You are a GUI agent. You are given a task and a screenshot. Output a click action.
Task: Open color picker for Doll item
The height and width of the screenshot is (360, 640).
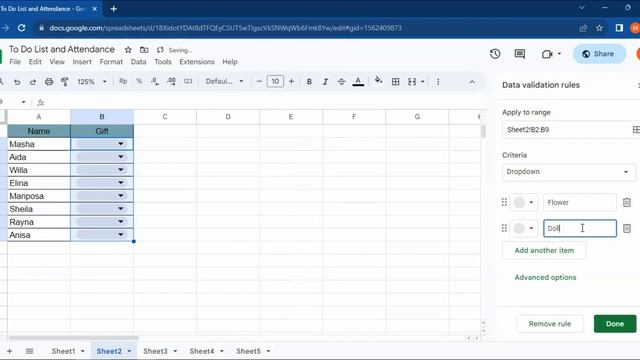click(524, 228)
